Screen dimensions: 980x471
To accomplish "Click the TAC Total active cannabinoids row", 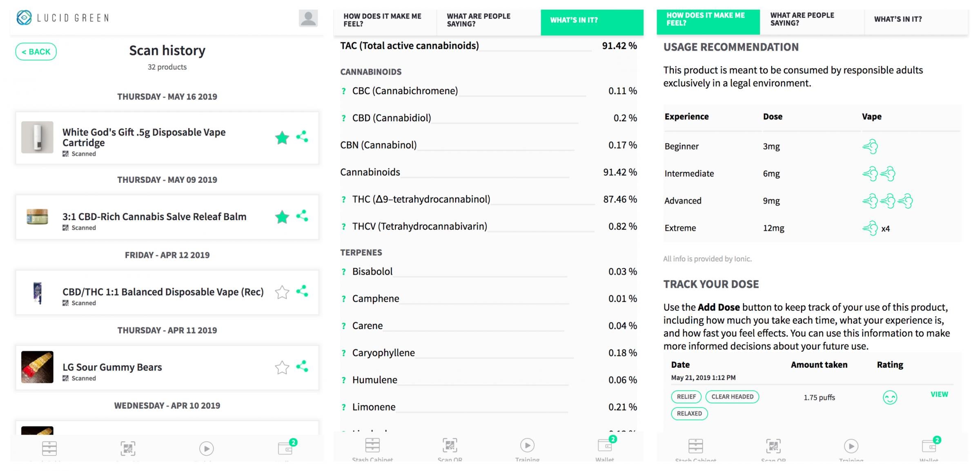I will click(488, 46).
